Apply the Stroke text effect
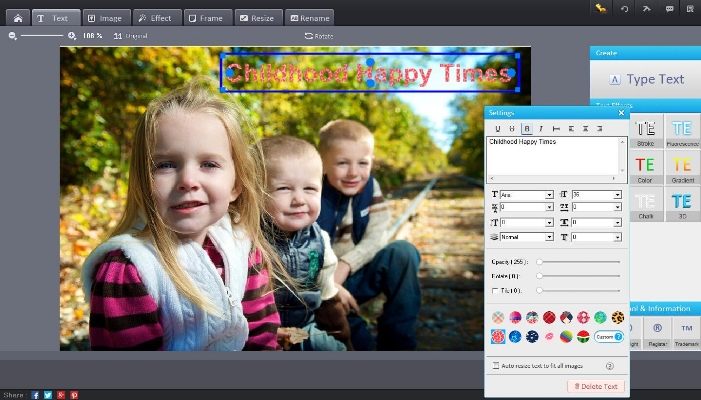Viewport: 701px width, 400px height. tap(646, 131)
